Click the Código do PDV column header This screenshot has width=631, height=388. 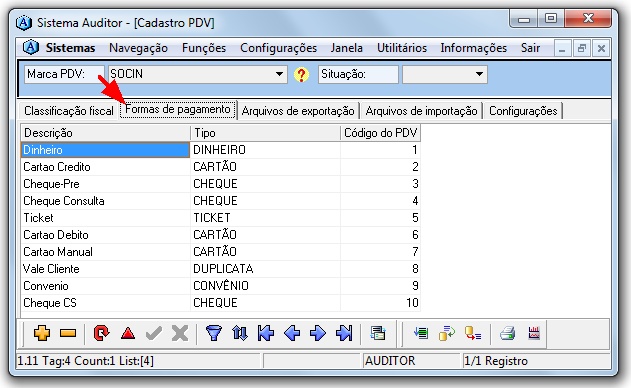(381, 133)
